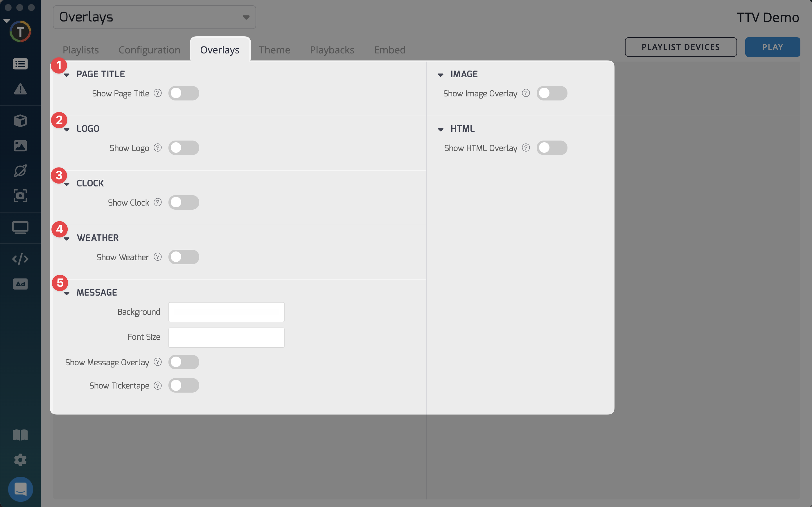
Task: Enable the Show Tickertape toggle
Action: (183, 385)
